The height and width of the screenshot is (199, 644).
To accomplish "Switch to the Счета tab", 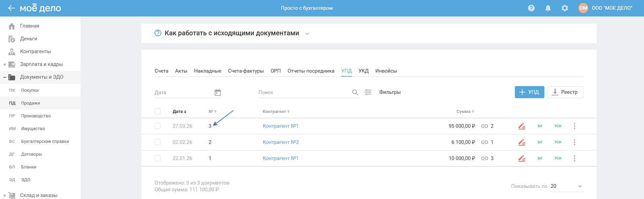I will tap(161, 71).
